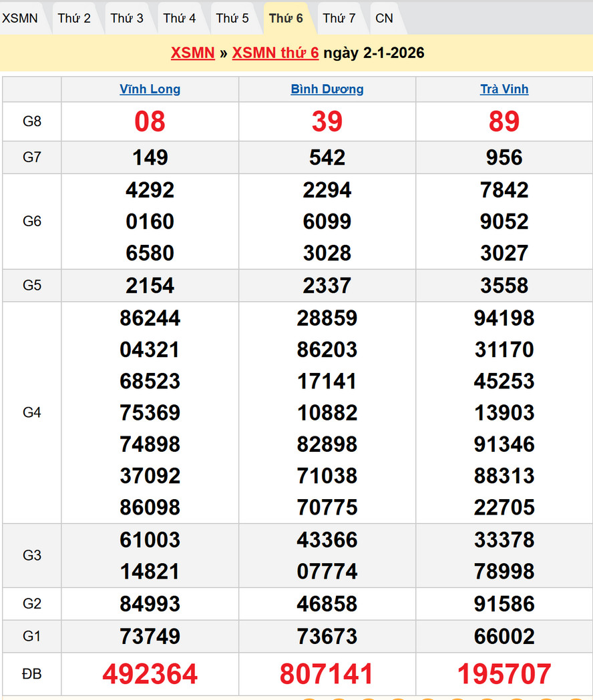The height and width of the screenshot is (700, 593).
Task: Select the CN tab
Action: pos(384,18)
